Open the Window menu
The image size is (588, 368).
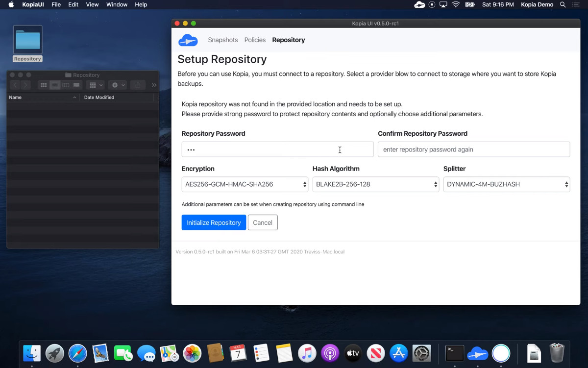[117, 4]
